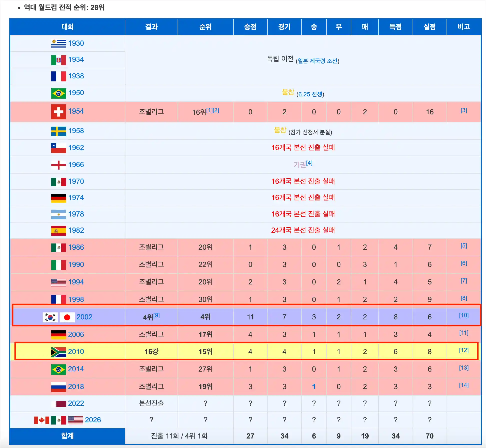Click the France flag icon beside 1998
Viewport: 486px width, 448px height.
58,299
